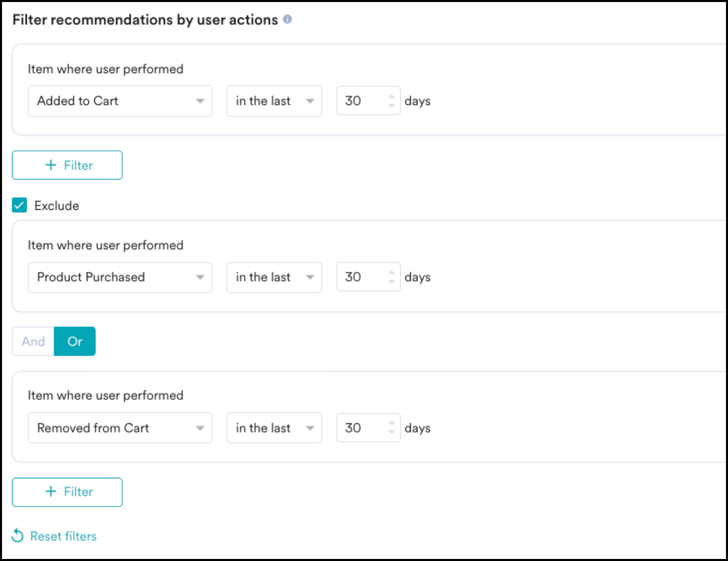Click the top + Filter button
This screenshot has width=728, height=561.
67,165
